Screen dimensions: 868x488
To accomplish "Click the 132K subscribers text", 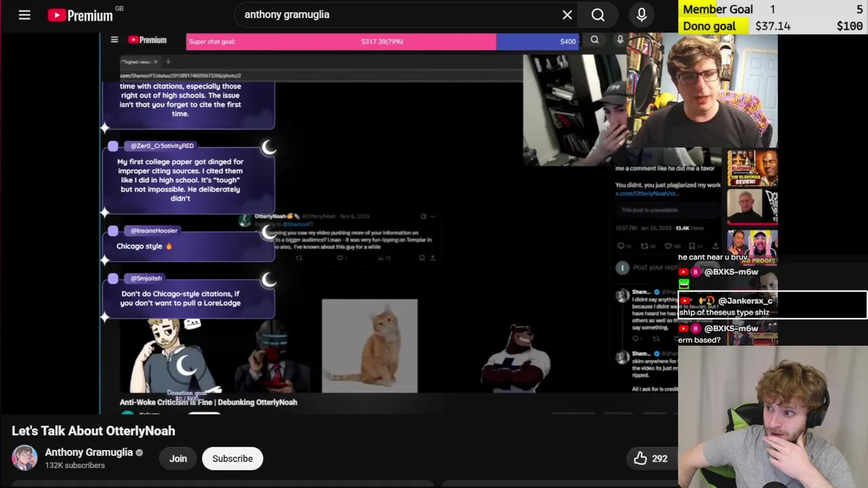I will [x=75, y=466].
